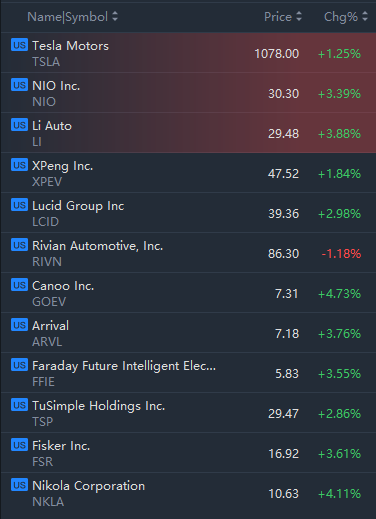Click Tesla price value 1078.00
The image size is (376, 519).
(277, 54)
